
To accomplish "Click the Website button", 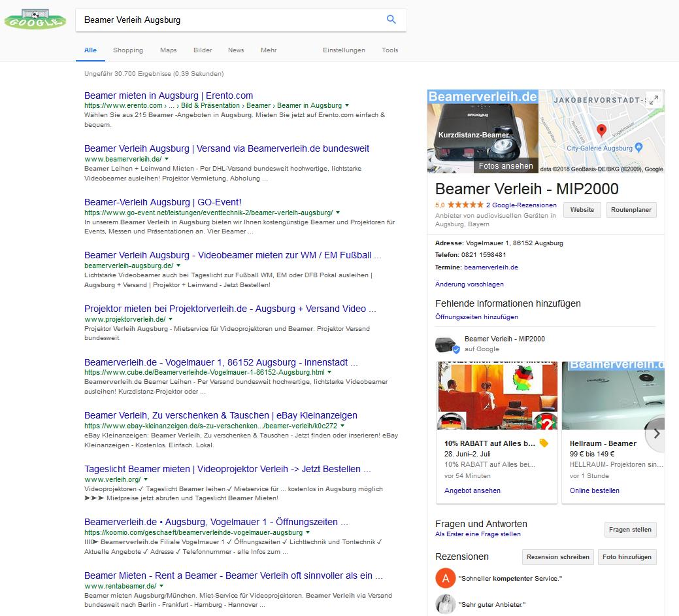I will (582, 210).
